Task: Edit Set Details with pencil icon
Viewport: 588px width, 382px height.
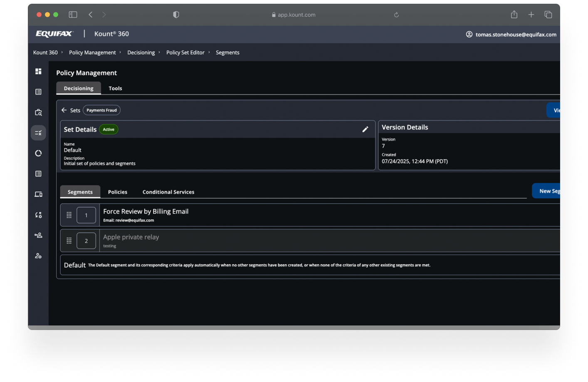Action: 365,129
